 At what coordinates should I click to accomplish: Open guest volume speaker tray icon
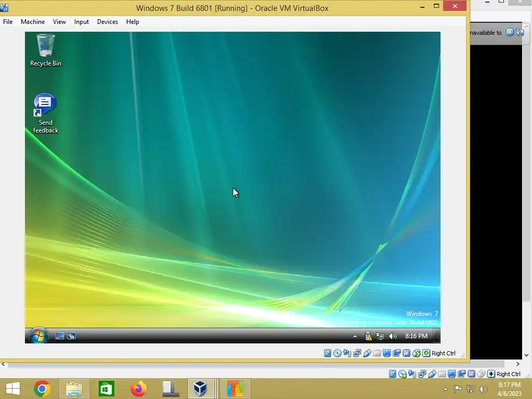[393, 336]
